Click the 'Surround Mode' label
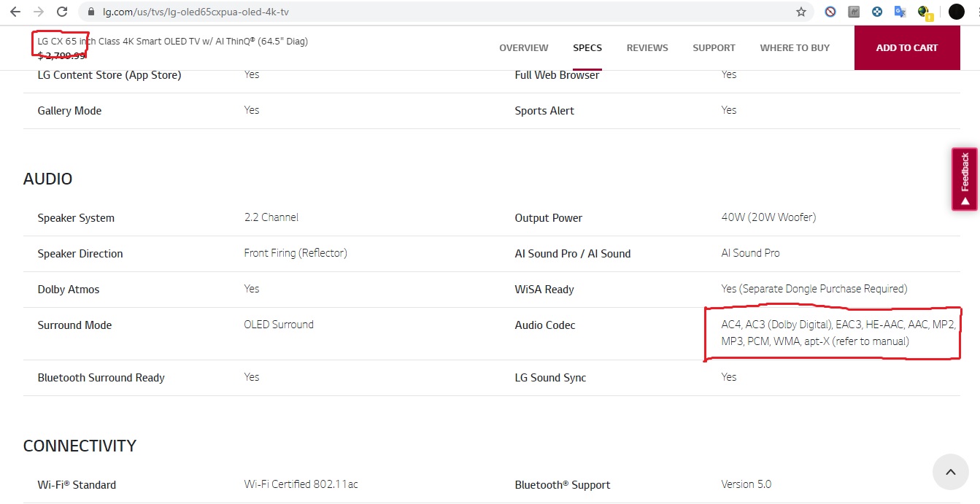This screenshot has height=504, width=980. (74, 325)
